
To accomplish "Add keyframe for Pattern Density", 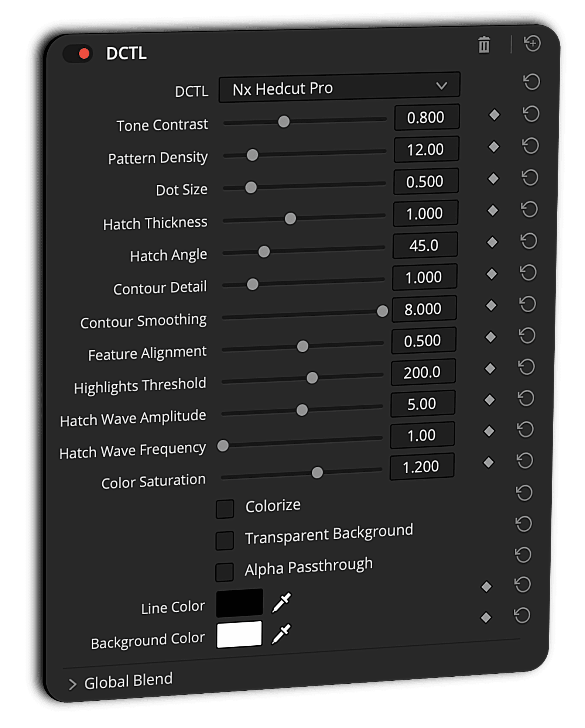I will (494, 147).
